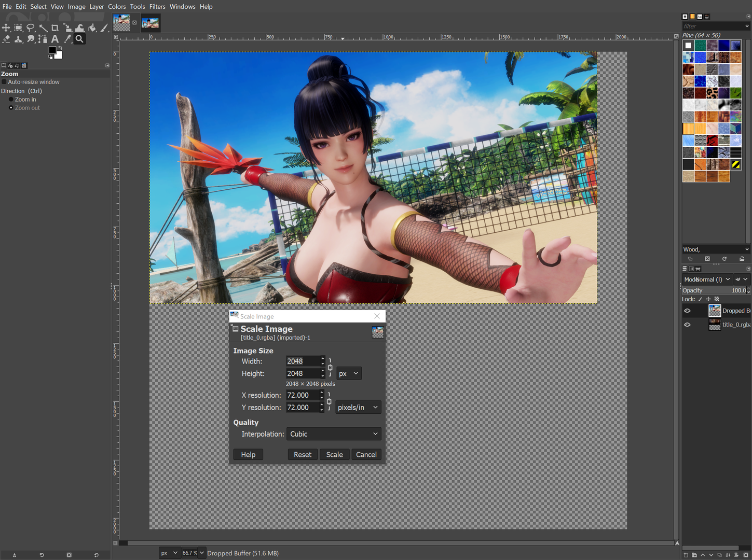This screenshot has width=752, height=560.
Task: Open the Windows menu
Action: click(x=183, y=7)
